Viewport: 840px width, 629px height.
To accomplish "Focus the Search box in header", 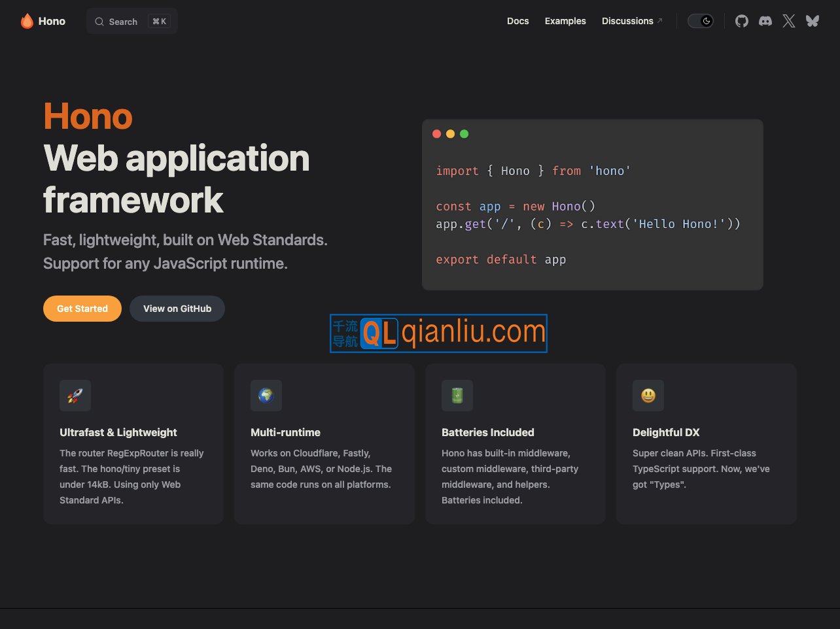I will pos(131,22).
